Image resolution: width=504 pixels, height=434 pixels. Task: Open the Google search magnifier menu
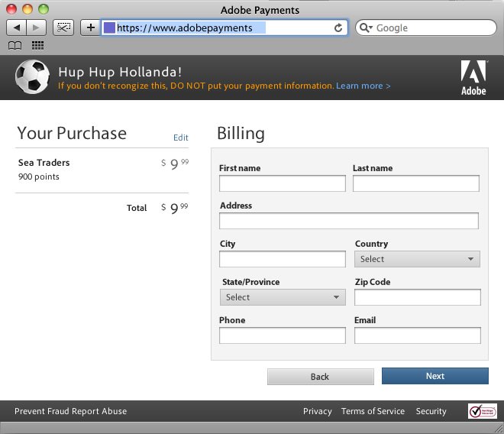pyautogui.click(x=366, y=28)
